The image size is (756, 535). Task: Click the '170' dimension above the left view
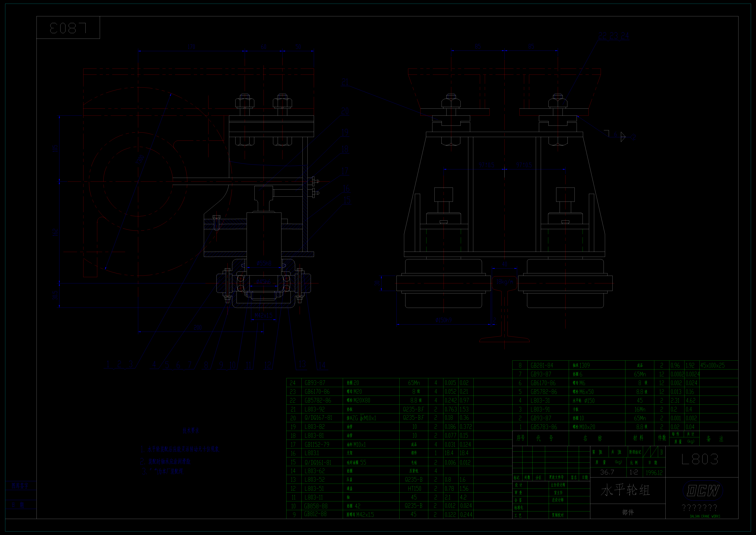pos(191,47)
